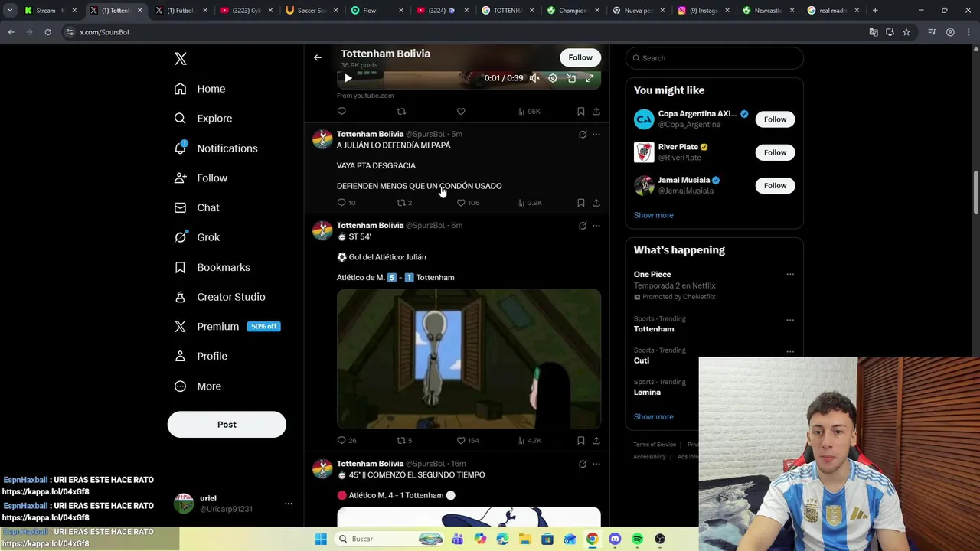The image size is (980, 551).
Task: Click the X logo in the sidebar
Action: click(181, 59)
